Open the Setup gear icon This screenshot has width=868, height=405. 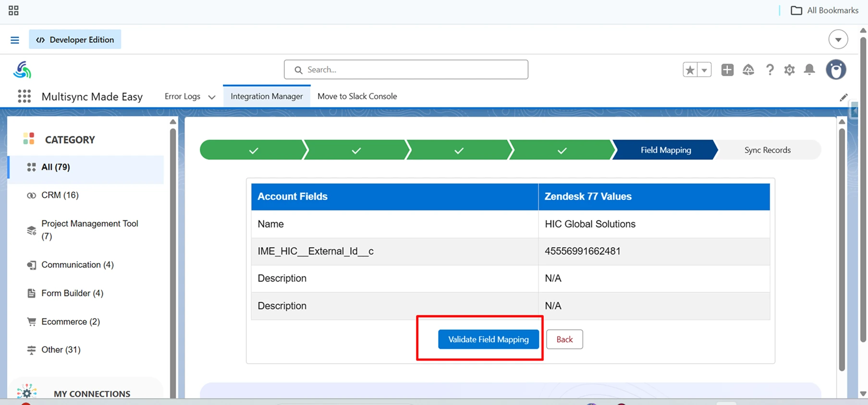(x=789, y=70)
